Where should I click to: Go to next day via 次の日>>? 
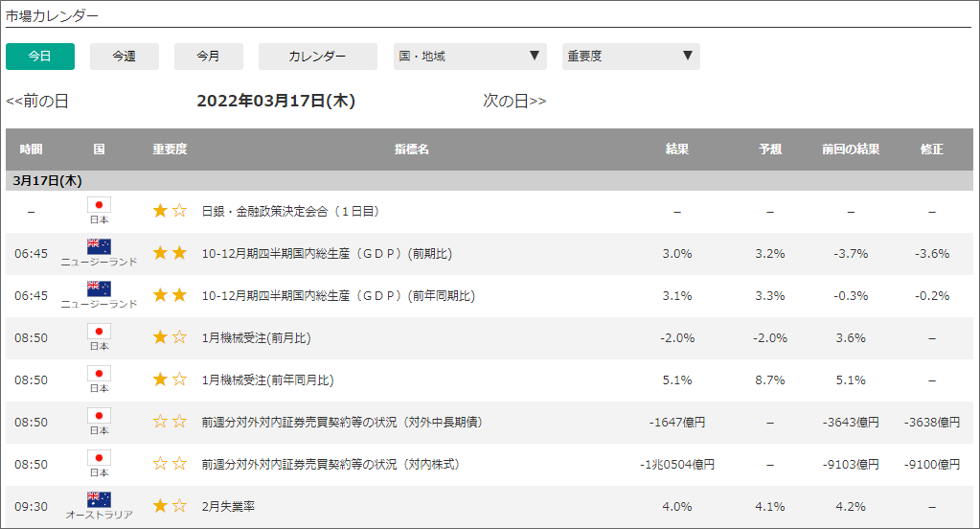pos(514,102)
